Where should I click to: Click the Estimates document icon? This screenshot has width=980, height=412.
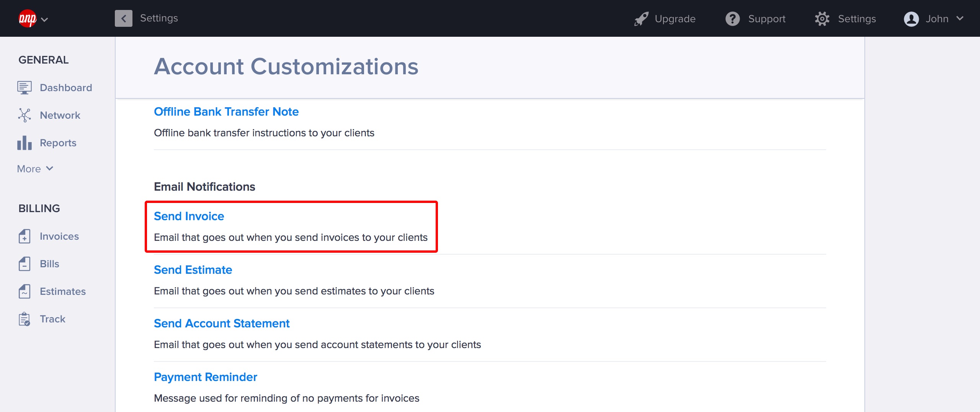24,291
